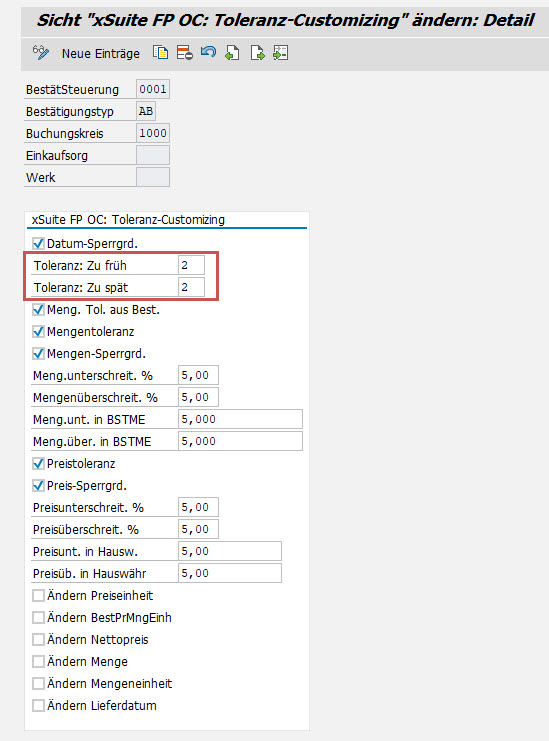Screen dimensions: 549x741
Task: Uncheck the Preistoleranz checkbox
Action: [x=38, y=464]
